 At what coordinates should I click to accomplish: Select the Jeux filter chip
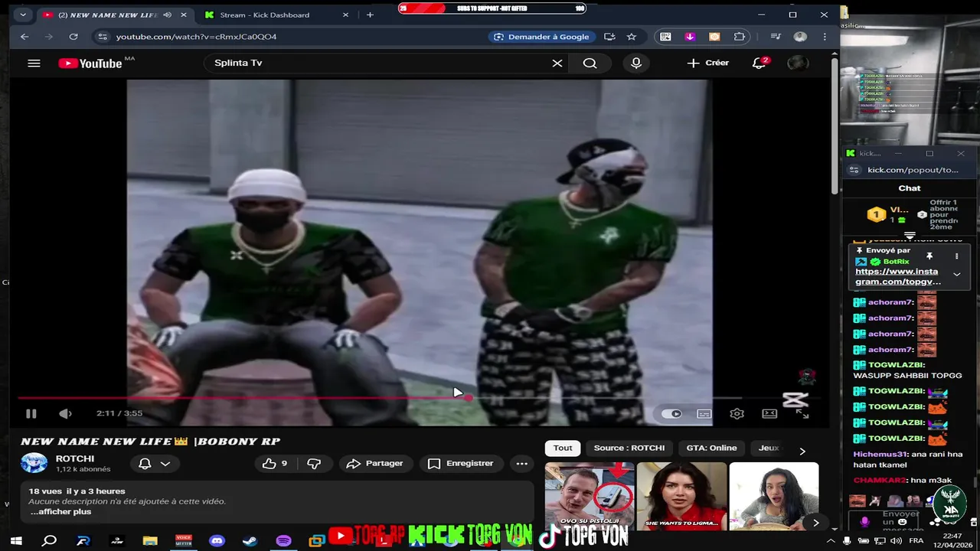(x=768, y=448)
